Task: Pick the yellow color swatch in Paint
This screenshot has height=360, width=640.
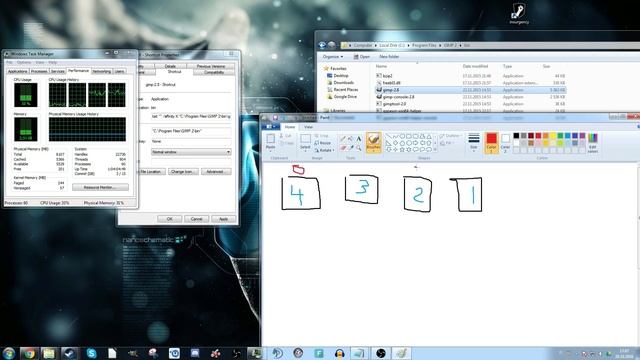Action: [x=553, y=136]
